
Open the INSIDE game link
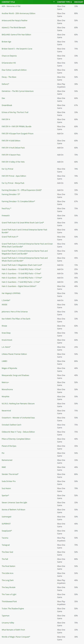pos(4,304)
